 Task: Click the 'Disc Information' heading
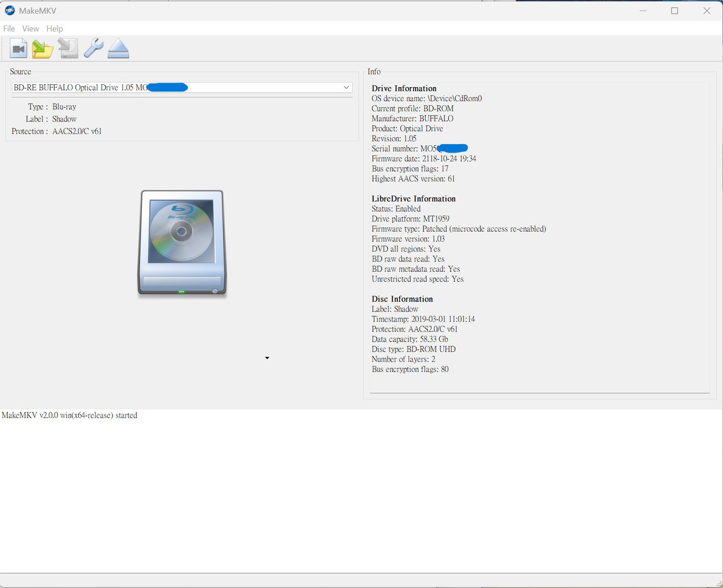point(402,299)
